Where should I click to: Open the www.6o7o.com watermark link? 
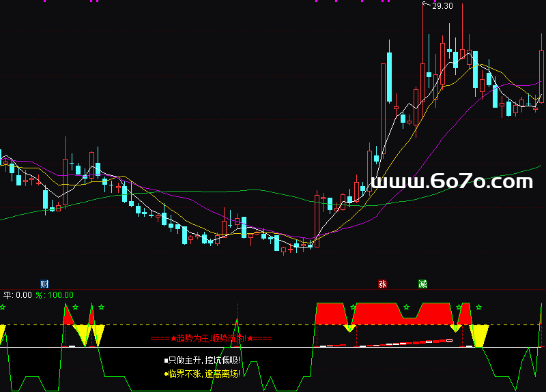(x=451, y=181)
